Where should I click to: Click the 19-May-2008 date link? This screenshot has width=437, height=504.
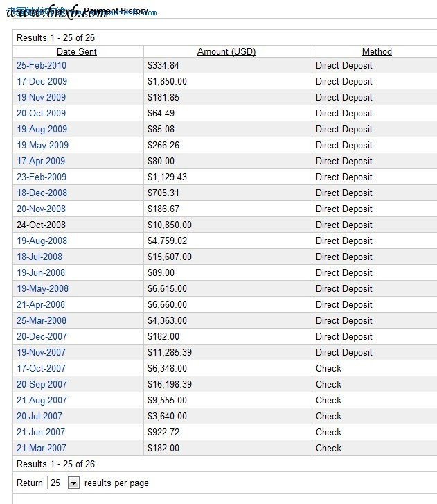42,288
